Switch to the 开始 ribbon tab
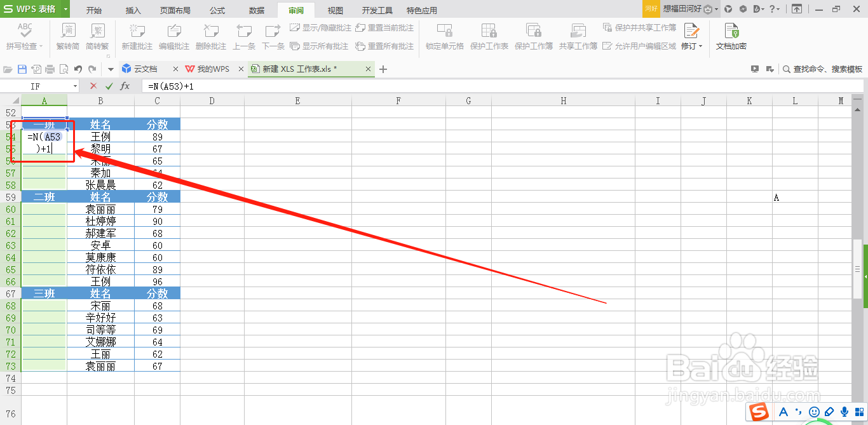 point(94,10)
